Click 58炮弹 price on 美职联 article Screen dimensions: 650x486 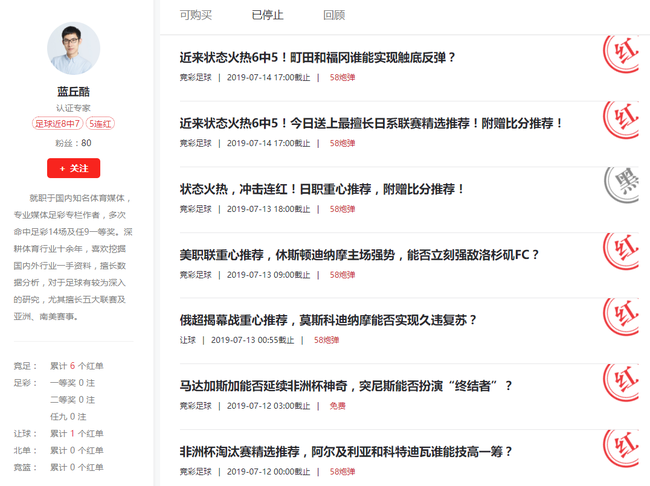tap(342, 275)
